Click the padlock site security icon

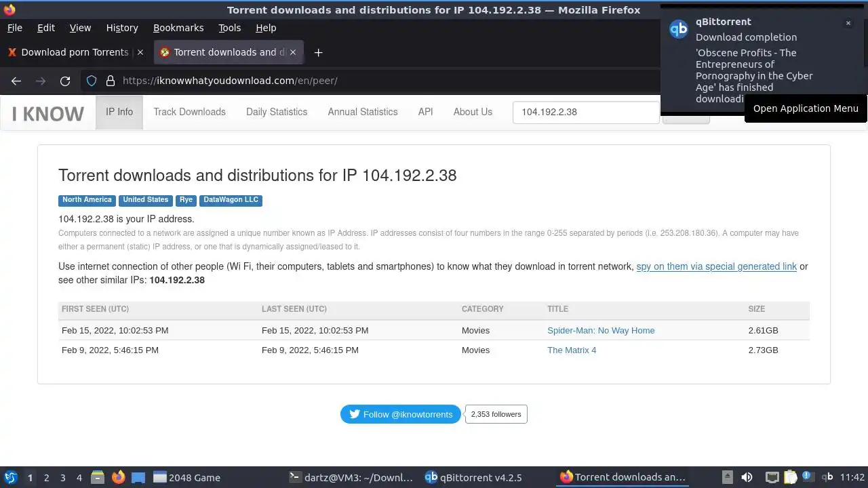point(111,81)
